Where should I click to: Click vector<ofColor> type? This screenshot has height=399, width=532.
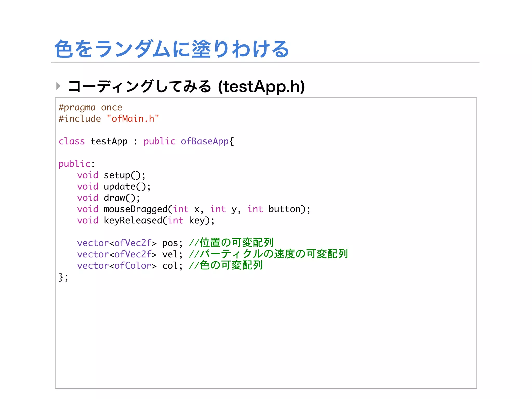(117, 266)
